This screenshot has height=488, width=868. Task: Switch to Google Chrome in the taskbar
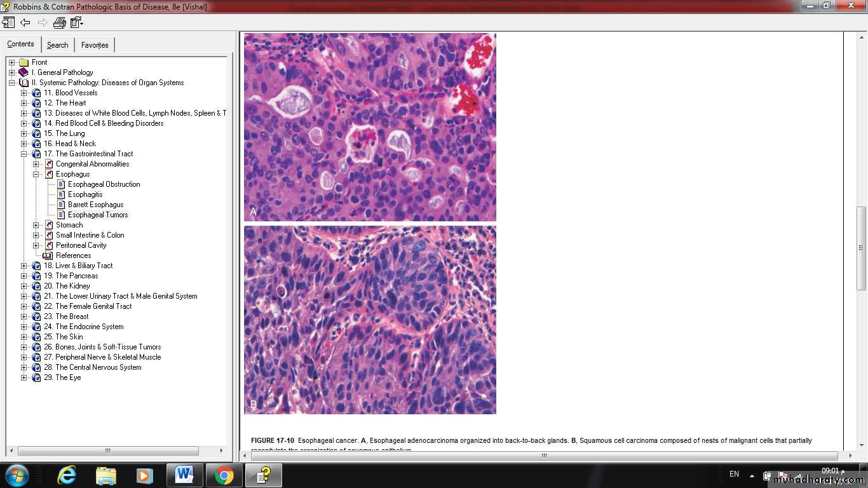click(x=224, y=475)
